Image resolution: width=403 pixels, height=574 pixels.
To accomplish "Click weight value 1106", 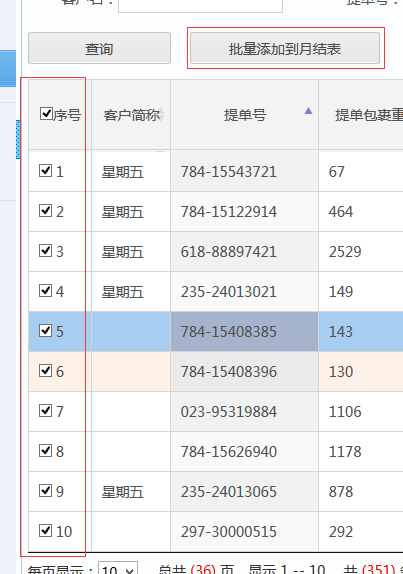I will [x=345, y=411].
